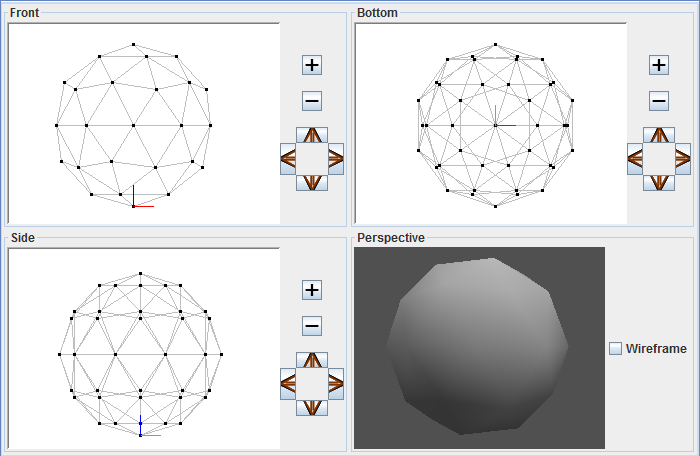Pan the Side view left with arrow

[x=288, y=384]
